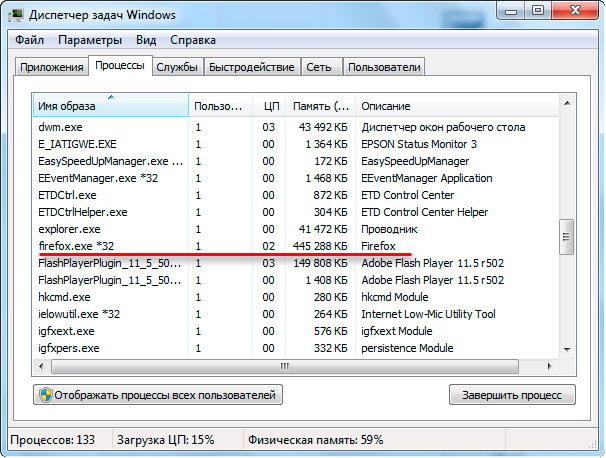This screenshot has width=606, height=458.
Task: Sort by Память column header
Action: (x=320, y=106)
